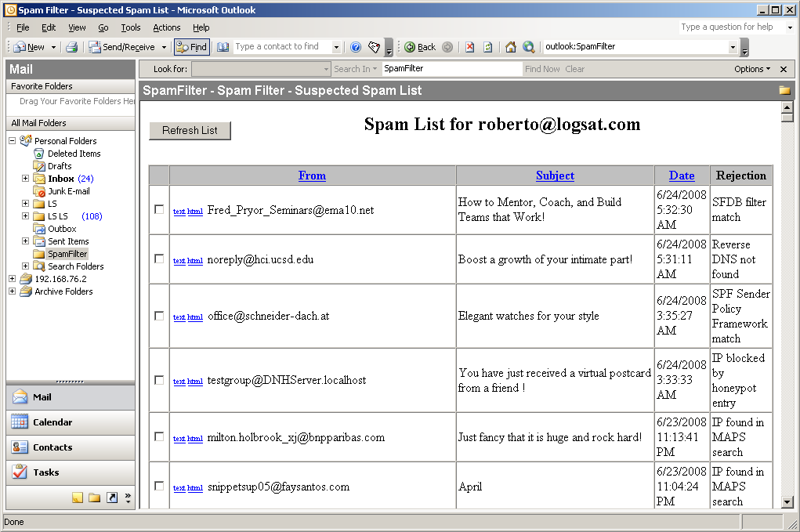Click the Type a question for help box
The image size is (800, 532).
731,27
